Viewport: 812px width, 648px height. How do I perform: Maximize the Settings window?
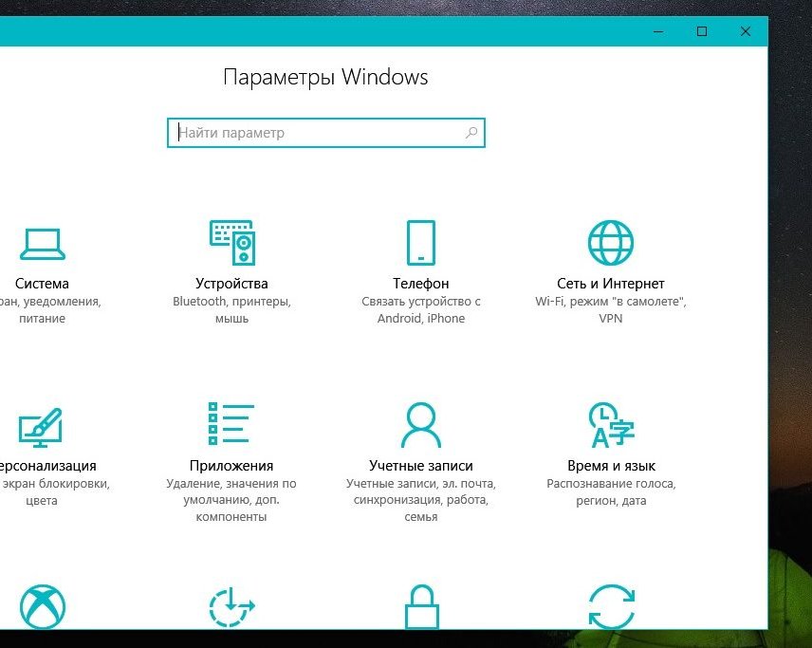[x=702, y=31]
